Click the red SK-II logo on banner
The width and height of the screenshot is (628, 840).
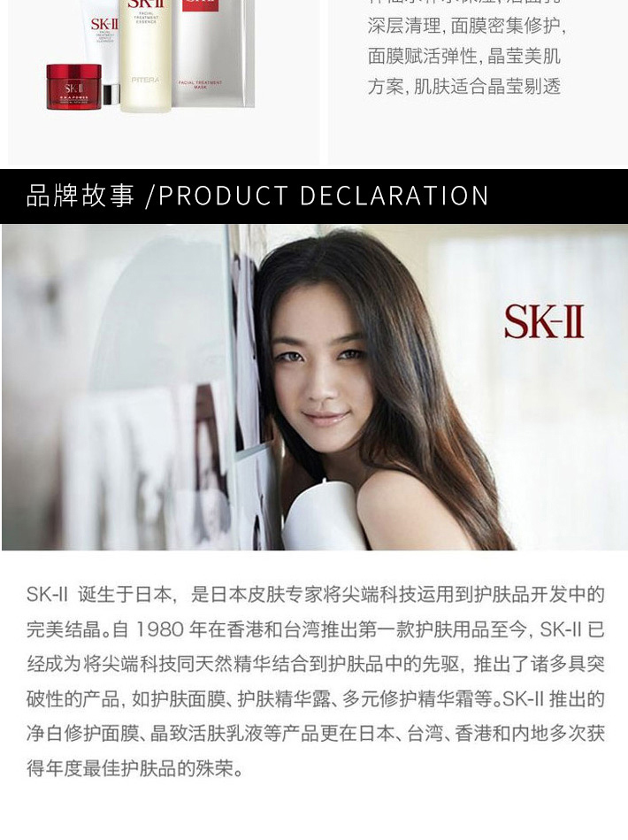coord(543,321)
